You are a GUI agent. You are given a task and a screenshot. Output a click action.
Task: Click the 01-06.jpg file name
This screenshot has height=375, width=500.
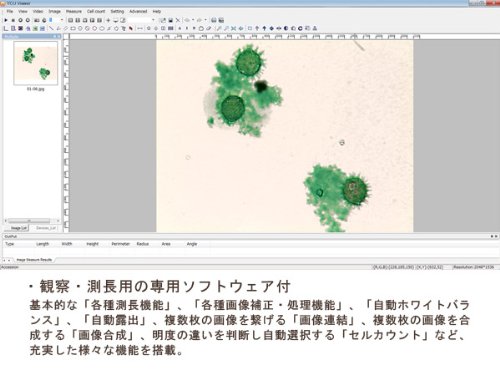tap(35, 89)
